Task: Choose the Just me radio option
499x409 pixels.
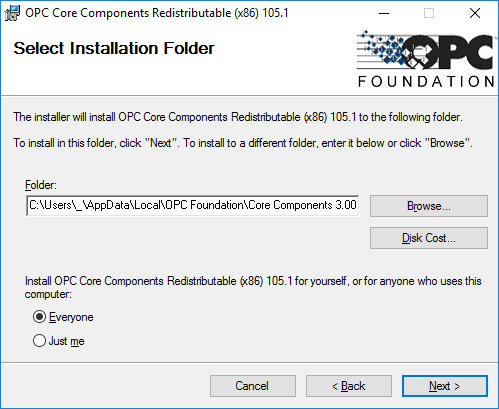Action: [x=39, y=341]
